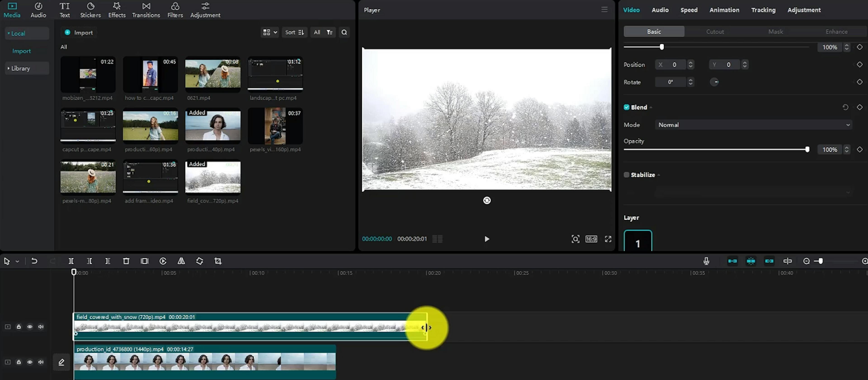Image resolution: width=868 pixels, height=380 pixels.
Task: Click the Crop icon in the timeline toolbar
Action: [218, 261]
